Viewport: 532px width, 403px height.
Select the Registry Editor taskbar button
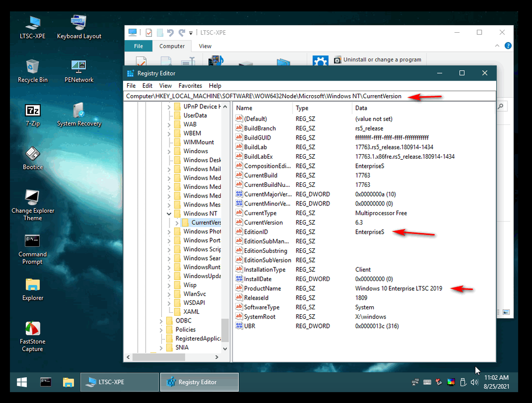[x=200, y=382]
